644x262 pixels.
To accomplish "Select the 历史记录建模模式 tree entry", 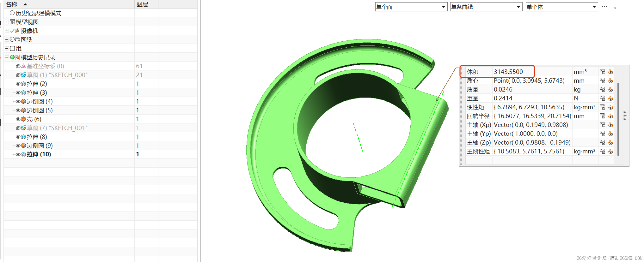I will pyautogui.click(x=39, y=13).
